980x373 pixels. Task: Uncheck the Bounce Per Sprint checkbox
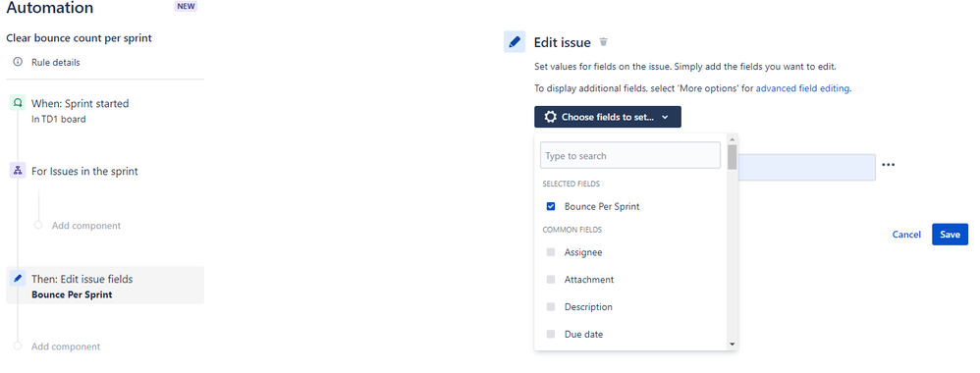(551, 206)
